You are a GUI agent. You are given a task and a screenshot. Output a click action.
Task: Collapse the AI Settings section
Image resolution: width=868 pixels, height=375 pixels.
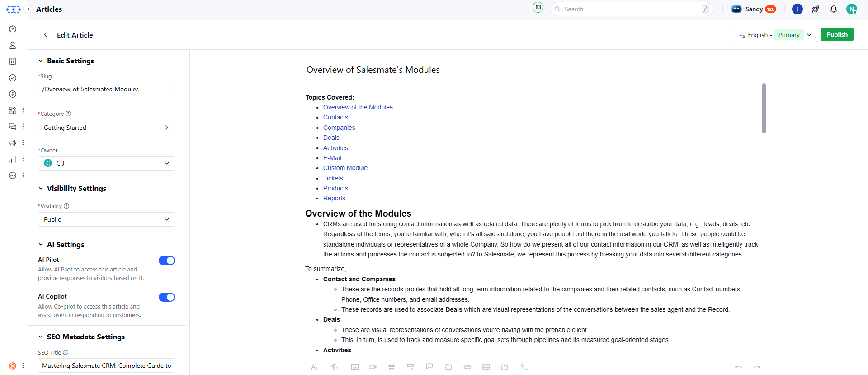41,244
